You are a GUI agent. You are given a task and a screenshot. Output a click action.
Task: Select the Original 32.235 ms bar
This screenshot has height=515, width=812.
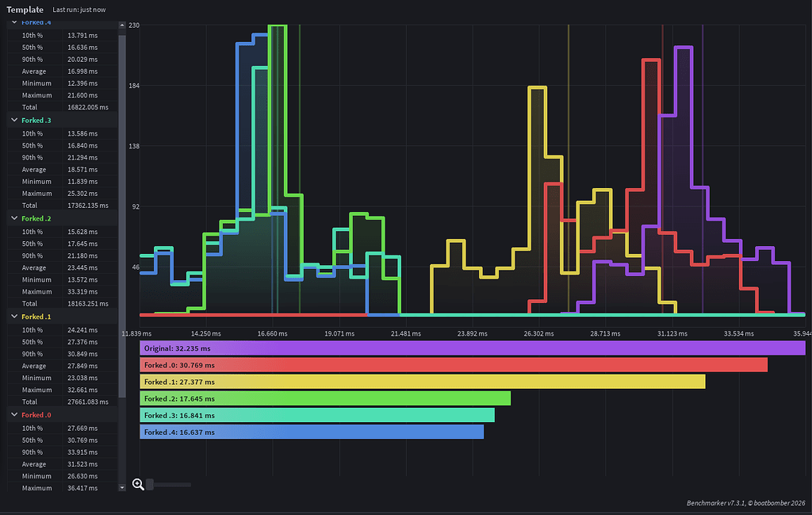[x=473, y=348]
